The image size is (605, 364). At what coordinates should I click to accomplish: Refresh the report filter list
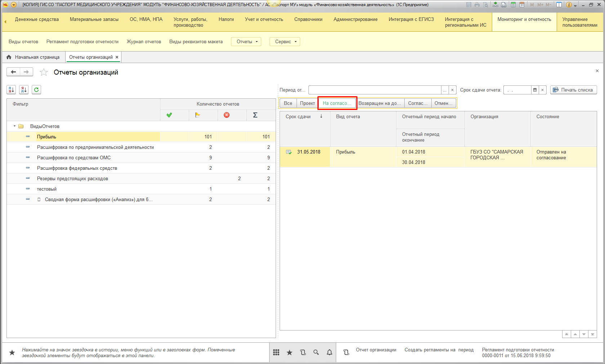[x=36, y=90]
